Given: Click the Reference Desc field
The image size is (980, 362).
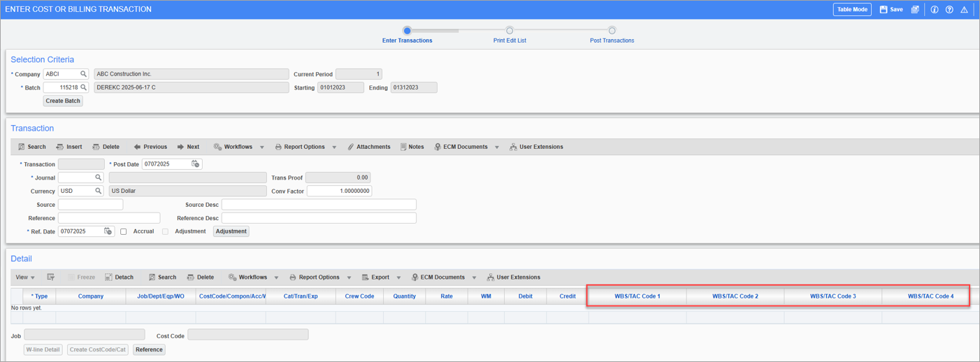Looking at the screenshot, I should coord(319,218).
